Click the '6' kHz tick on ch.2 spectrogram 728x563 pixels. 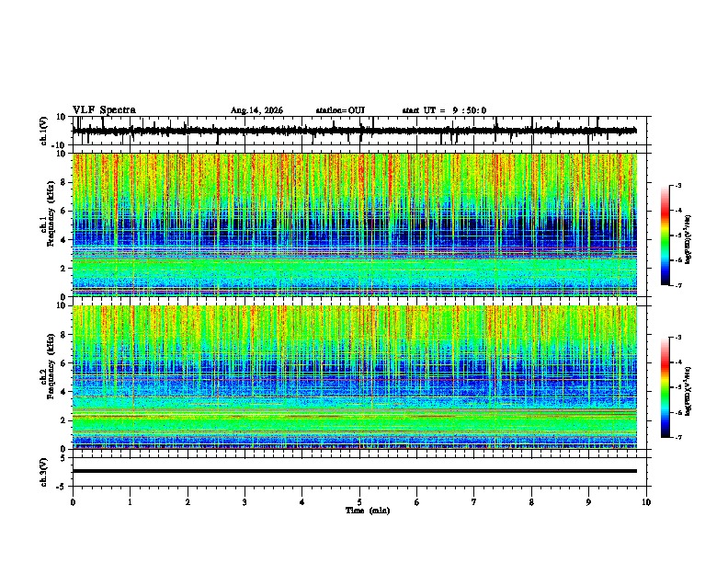[x=63, y=363]
